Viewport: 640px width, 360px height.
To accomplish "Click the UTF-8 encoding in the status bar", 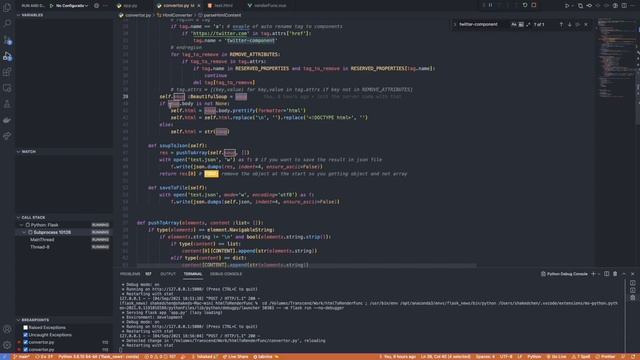I will 506,357.
